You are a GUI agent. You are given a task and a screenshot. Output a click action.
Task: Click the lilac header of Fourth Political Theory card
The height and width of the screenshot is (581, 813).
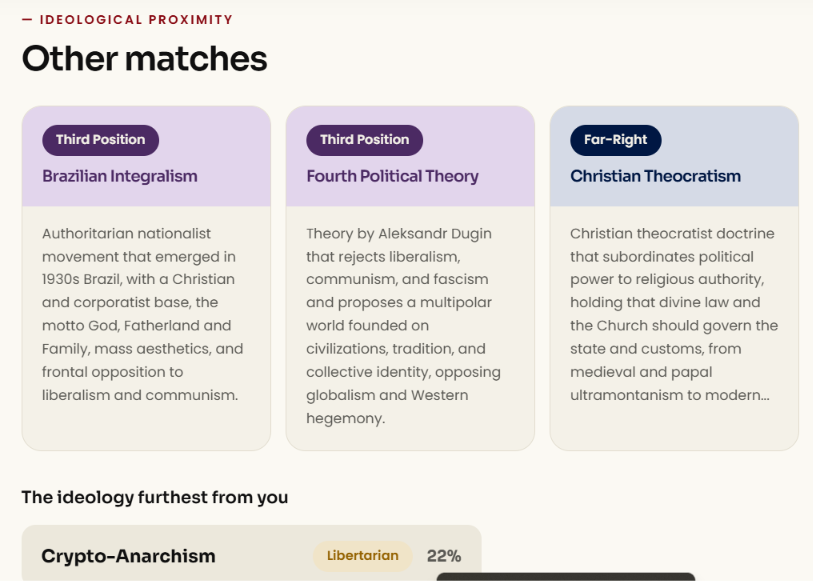tap(410, 157)
